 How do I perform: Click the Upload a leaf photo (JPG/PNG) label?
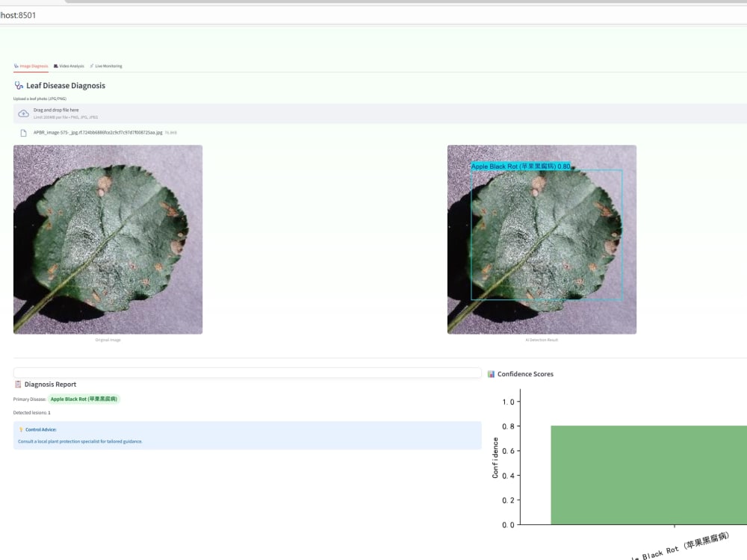point(40,99)
